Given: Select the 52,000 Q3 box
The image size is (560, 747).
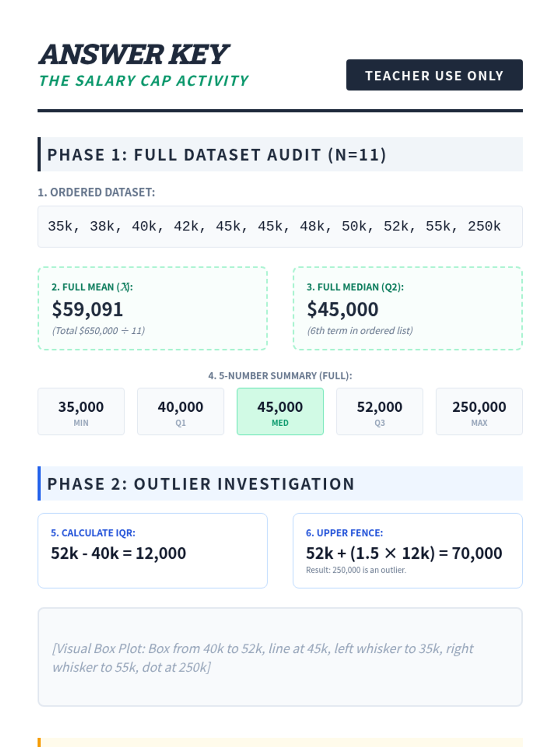Looking at the screenshot, I should pos(379,411).
